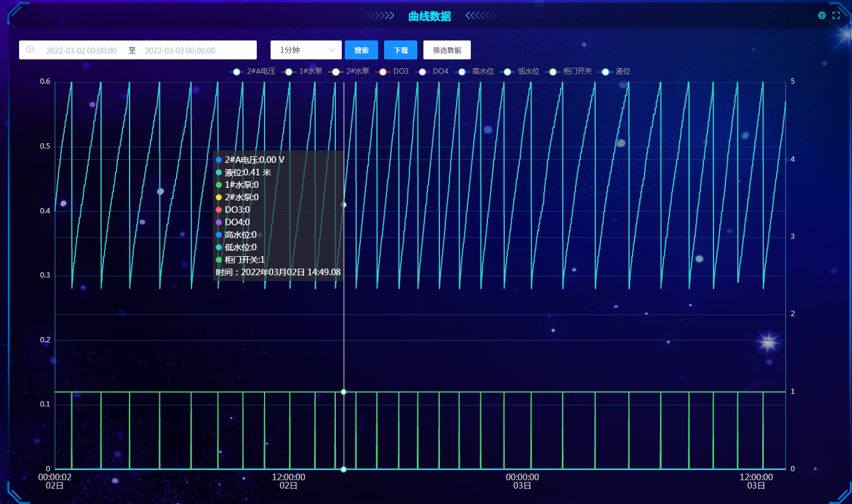Toggle the 1#水泵 series visibility
852x504 pixels.
click(310, 71)
